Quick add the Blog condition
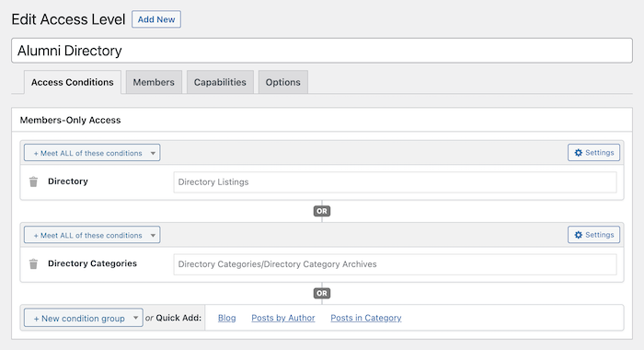Screen dimensions: 644x350 click(226, 318)
